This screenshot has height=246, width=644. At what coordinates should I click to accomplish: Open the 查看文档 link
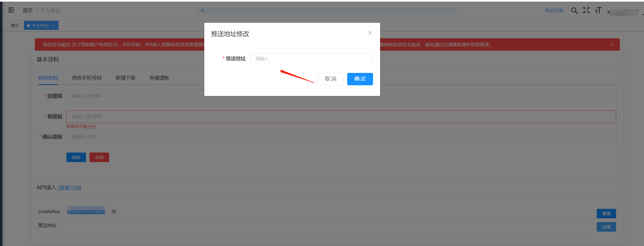[x=69, y=188]
